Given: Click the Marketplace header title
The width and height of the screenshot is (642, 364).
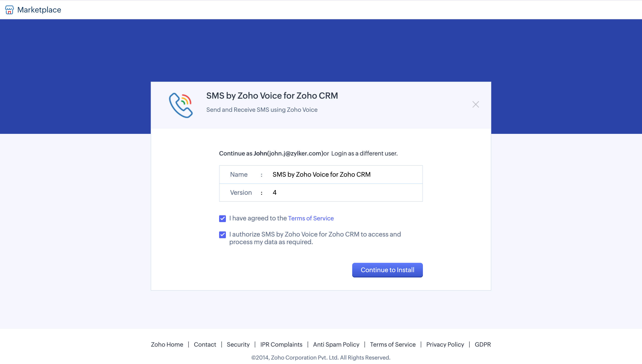Looking at the screenshot, I should pyautogui.click(x=39, y=10).
